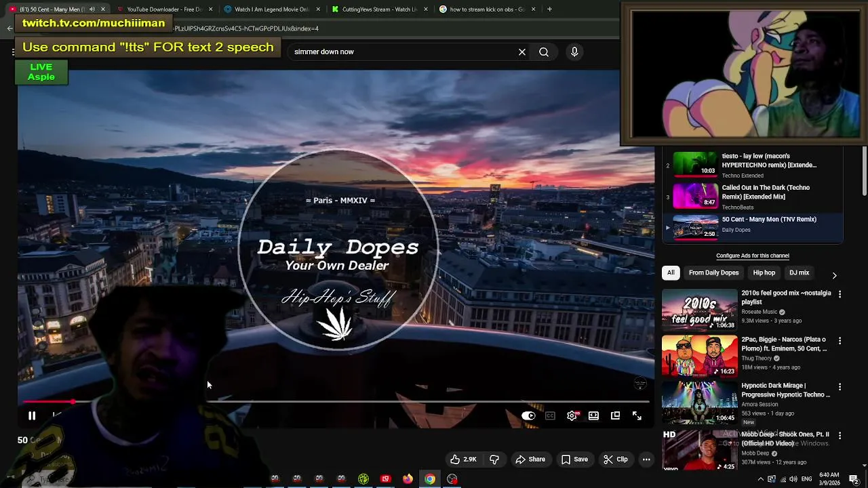Image resolution: width=868 pixels, height=488 pixels.
Task: Close the CuttingYews Stream tab
Action: 426,9
